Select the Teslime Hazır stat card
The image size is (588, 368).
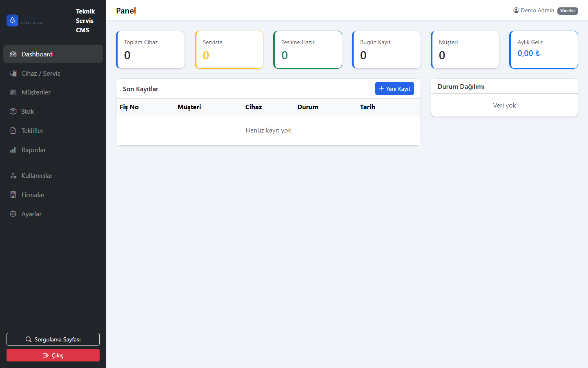308,49
